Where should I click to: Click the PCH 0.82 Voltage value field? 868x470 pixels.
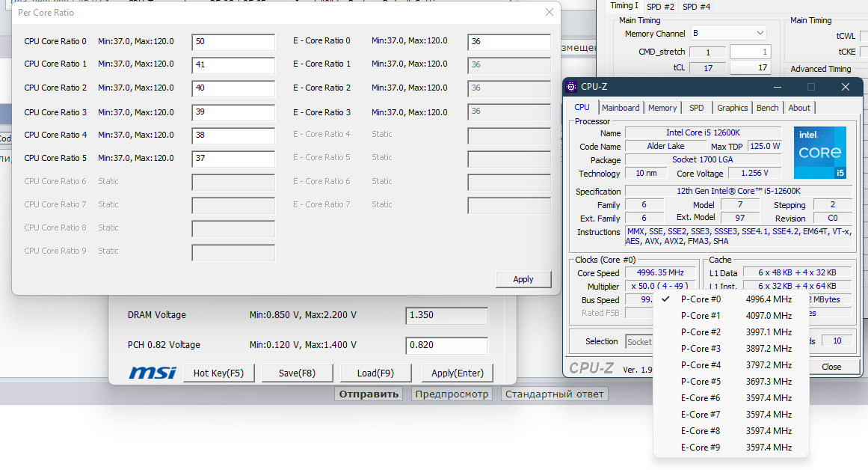447,345
